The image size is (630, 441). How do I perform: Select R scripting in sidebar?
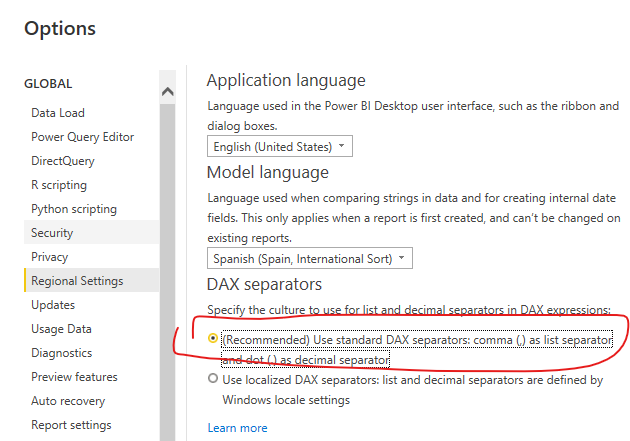(59, 185)
